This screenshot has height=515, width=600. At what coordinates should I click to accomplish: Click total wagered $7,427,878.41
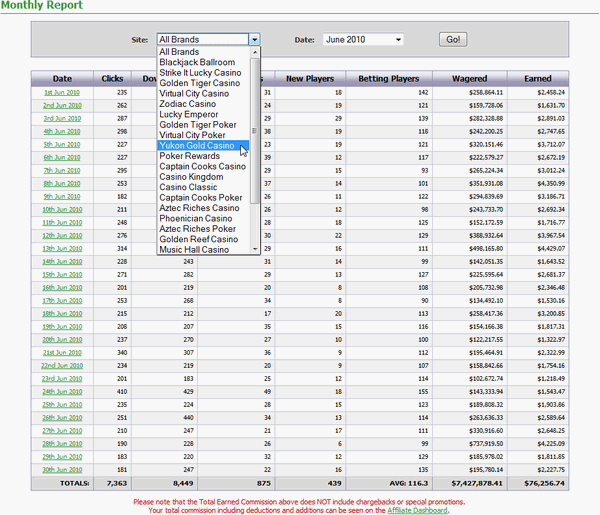tap(477, 483)
